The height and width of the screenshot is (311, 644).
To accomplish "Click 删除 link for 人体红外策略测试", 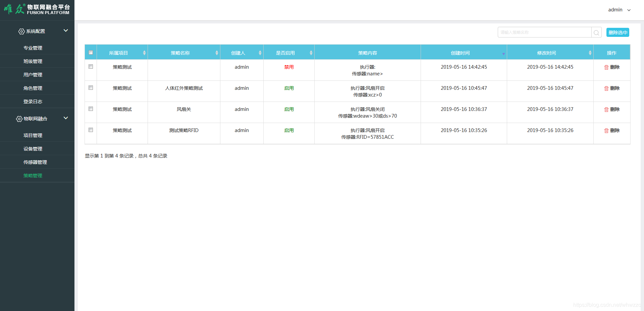I will pos(615,88).
